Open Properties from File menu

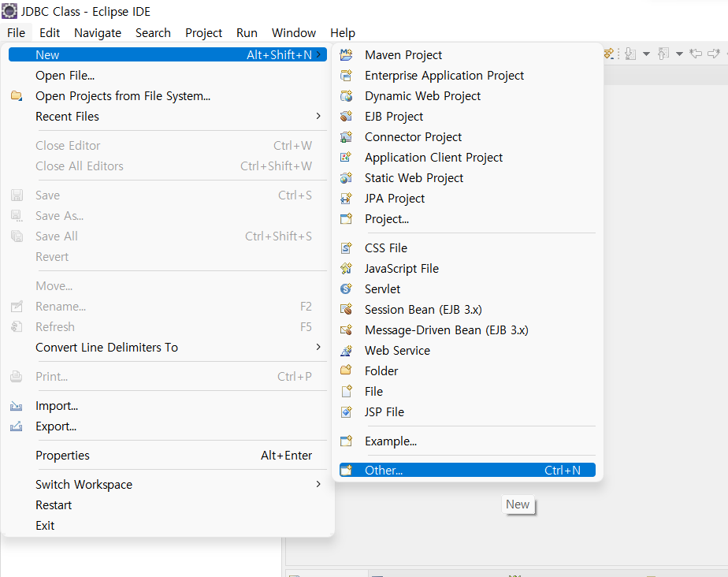pyautogui.click(x=168, y=456)
